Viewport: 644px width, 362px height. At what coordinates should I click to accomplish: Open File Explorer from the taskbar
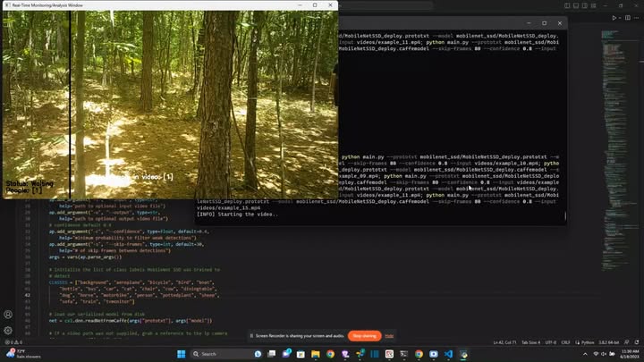pos(316,354)
